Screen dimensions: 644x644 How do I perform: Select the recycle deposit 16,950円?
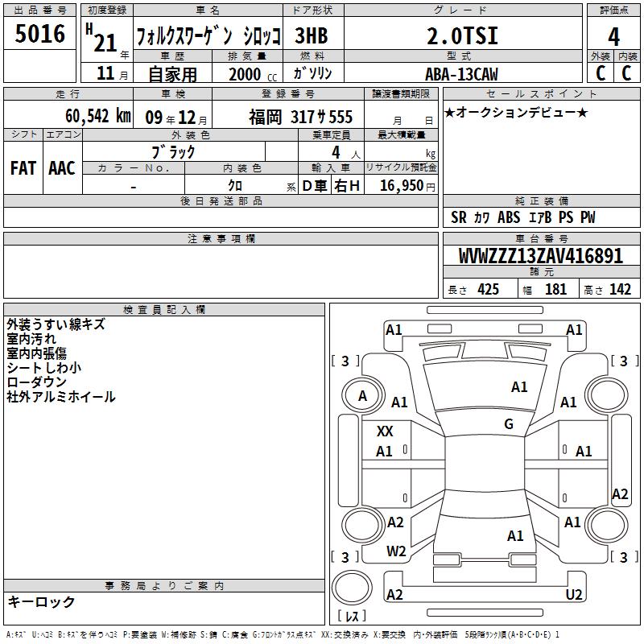point(407,186)
